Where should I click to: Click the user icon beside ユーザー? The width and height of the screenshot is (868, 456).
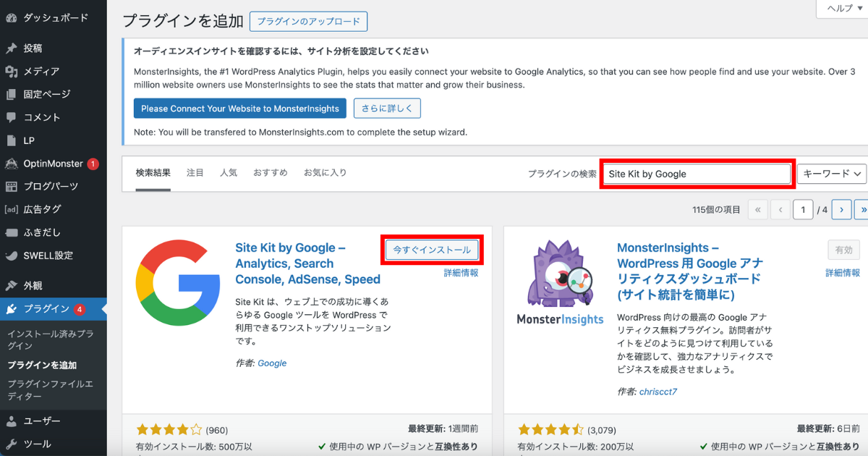pyautogui.click(x=12, y=421)
